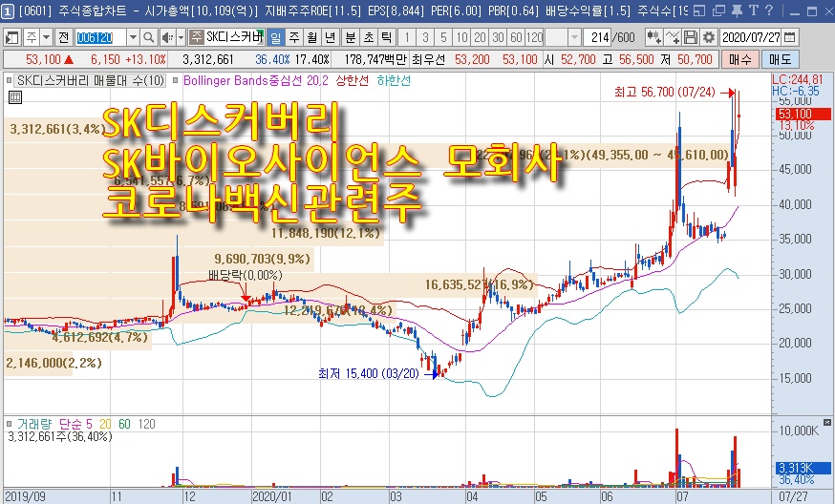835x504 pixels.
Task: Click the screen number 1 icon
Action: [8, 10]
